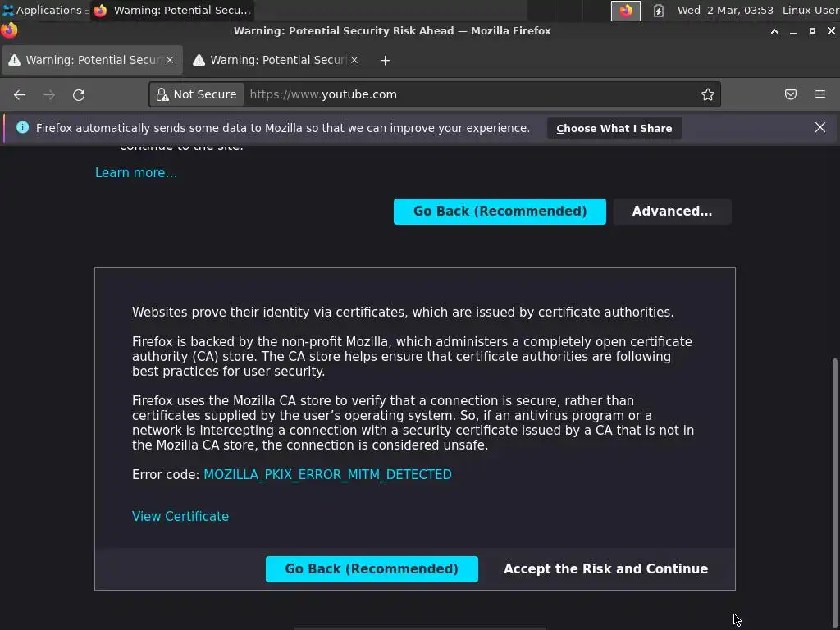Open the Linux User menu
Image resolution: width=840 pixels, height=630 pixels.
tap(810, 10)
